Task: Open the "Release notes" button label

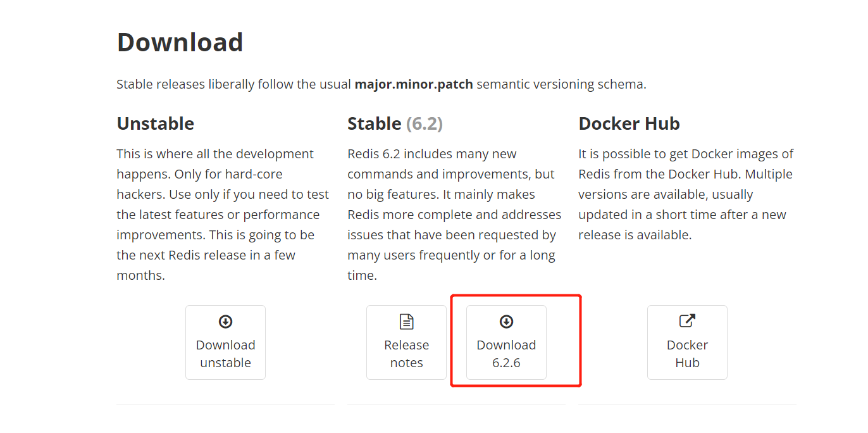Action: [x=406, y=354]
